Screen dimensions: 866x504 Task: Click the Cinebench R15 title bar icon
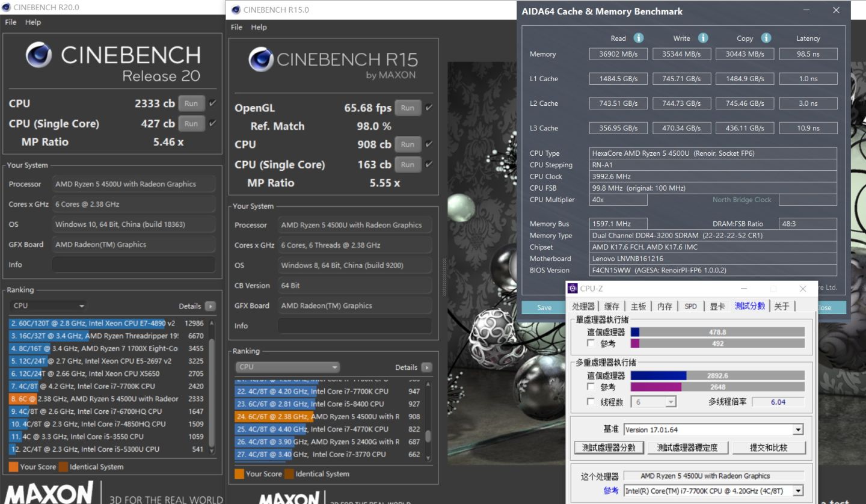coord(236,10)
